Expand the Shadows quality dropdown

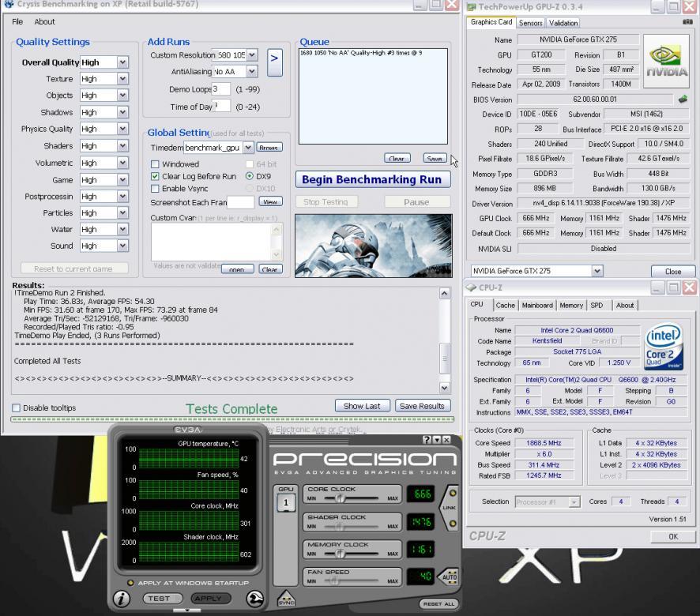tap(122, 112)
